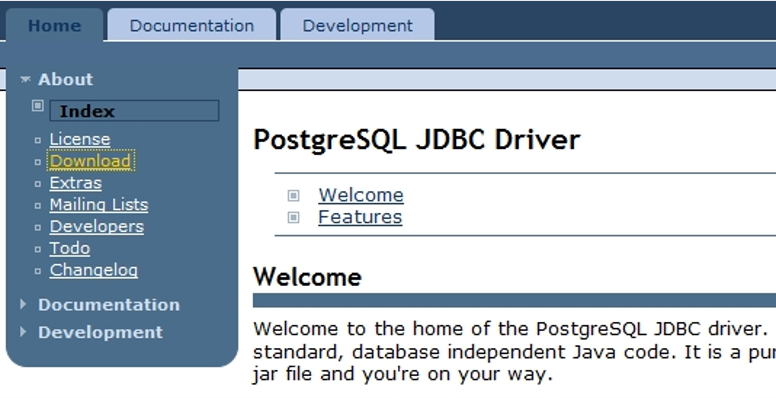Open the Download link
776x398 pixels.
91,161
